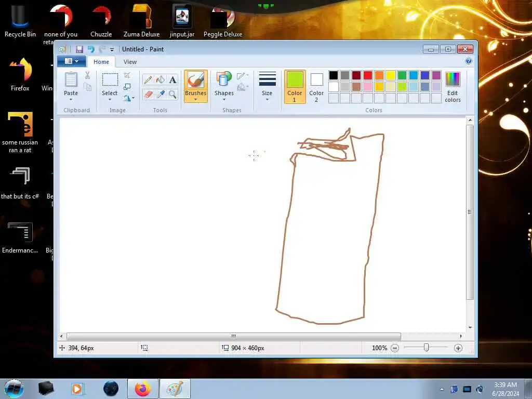Open Firefox from the taskbar

(143, 389)
